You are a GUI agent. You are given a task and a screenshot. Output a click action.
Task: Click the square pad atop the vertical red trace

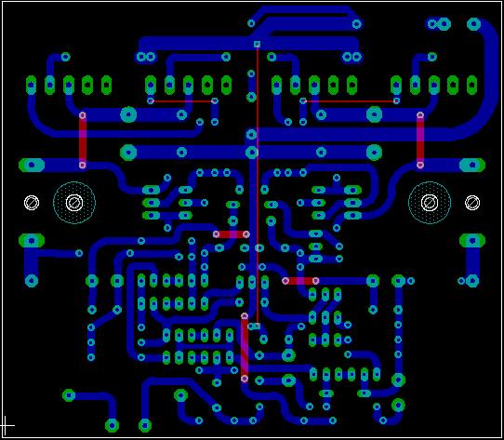click(x=257, y=44)
